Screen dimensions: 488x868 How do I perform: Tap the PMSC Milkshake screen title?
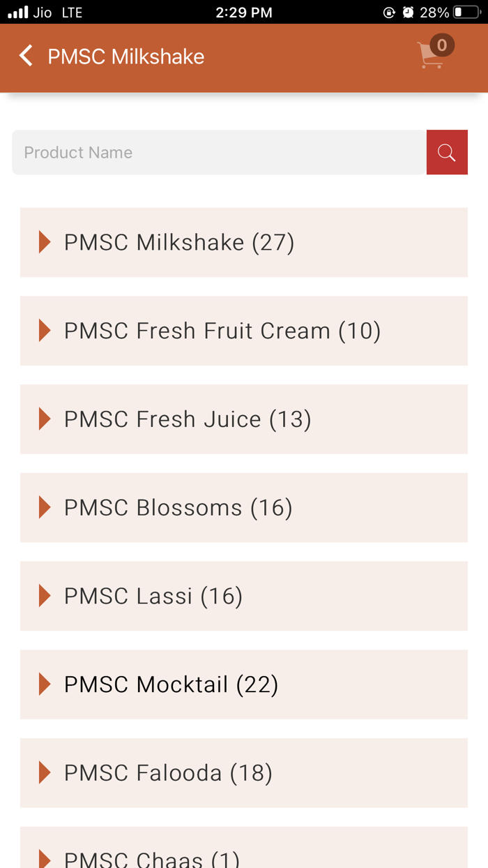pos(125,56)
